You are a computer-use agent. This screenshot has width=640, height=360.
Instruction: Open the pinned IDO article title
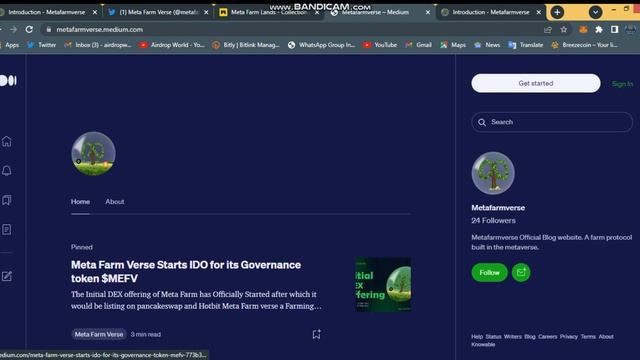(186, 271)
